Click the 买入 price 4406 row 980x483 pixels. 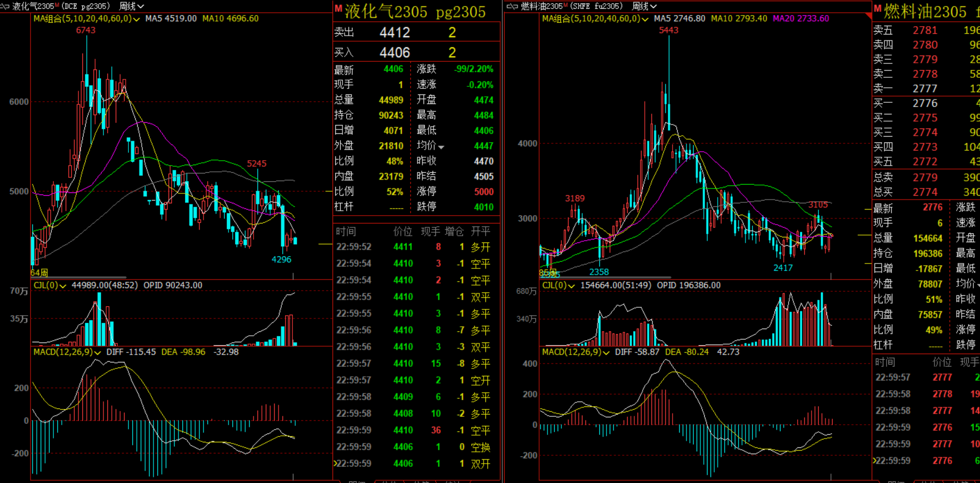[395, 53]
